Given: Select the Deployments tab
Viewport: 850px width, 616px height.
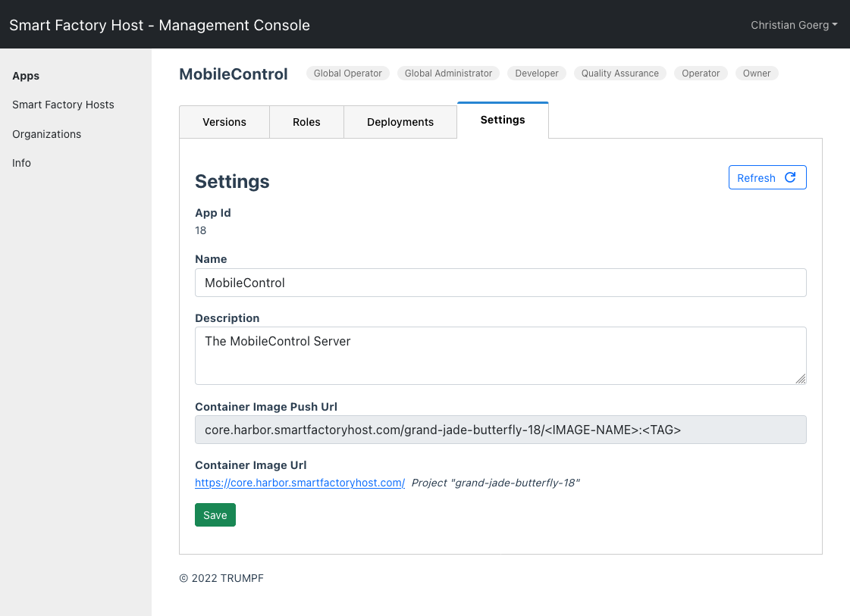Looking at the screenshot, I should [400, 122].
